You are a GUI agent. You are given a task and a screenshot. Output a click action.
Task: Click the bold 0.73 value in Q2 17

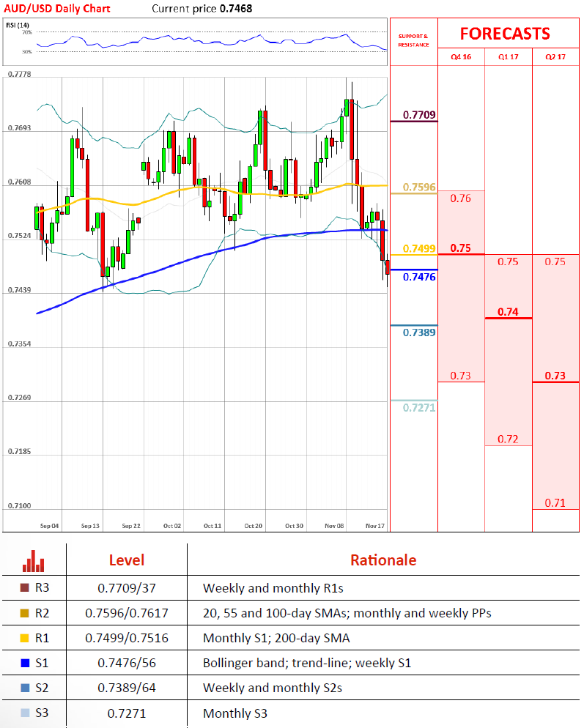click(555, 376)
